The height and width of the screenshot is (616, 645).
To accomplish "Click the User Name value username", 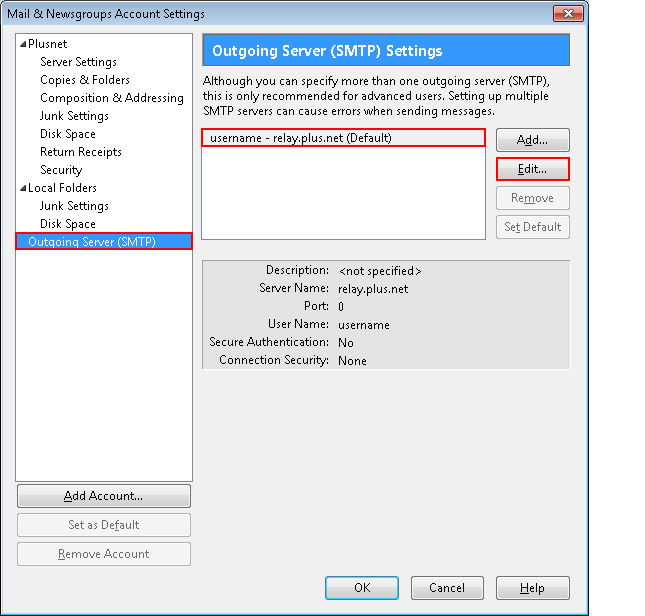I will (x=364, y=325).
